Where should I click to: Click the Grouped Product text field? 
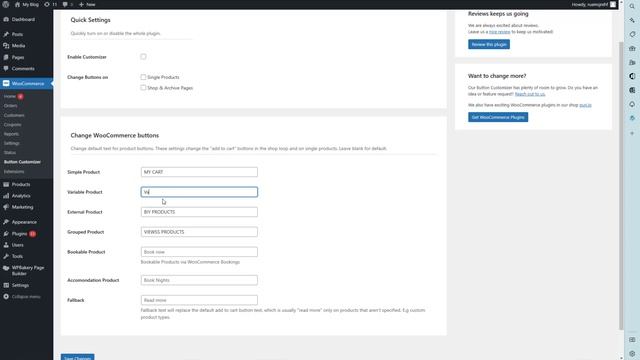point(199,232)
